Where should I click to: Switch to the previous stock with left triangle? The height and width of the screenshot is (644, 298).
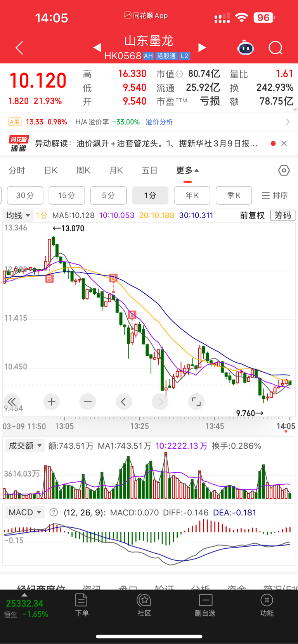click(x=97, y=47)
